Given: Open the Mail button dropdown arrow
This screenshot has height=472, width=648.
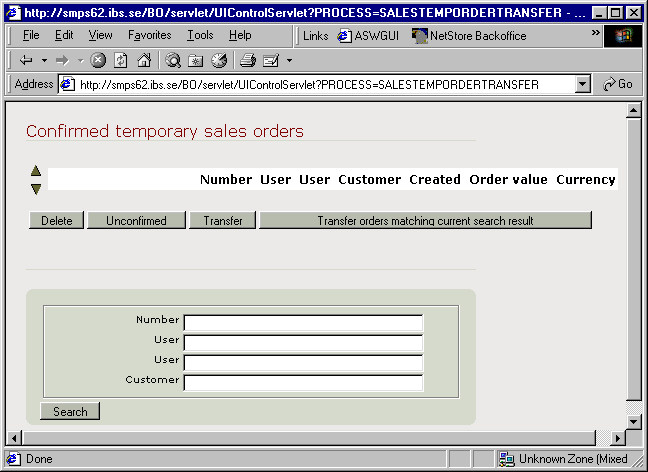Looking at the screenshot, I should coord(288,60).
